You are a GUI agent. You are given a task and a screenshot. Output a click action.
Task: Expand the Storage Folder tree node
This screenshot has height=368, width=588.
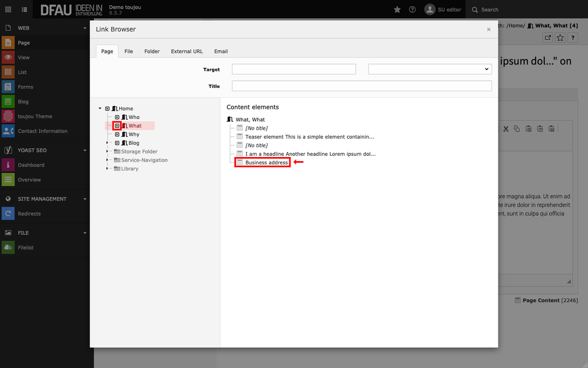107,152
